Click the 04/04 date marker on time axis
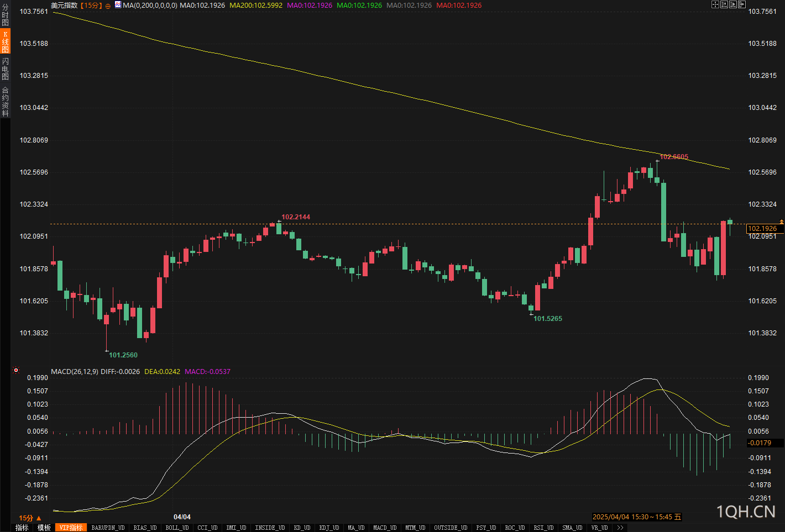 [182, 517]
